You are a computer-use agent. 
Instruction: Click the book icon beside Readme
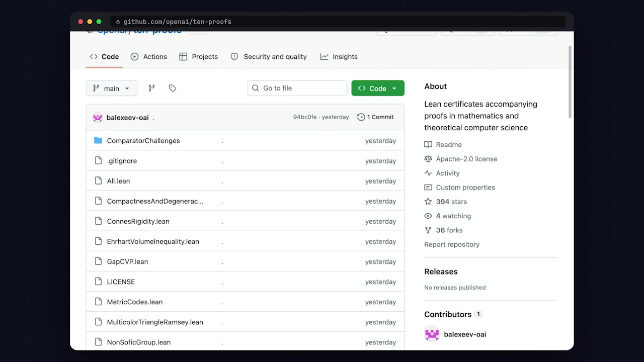tap(428, 144)
